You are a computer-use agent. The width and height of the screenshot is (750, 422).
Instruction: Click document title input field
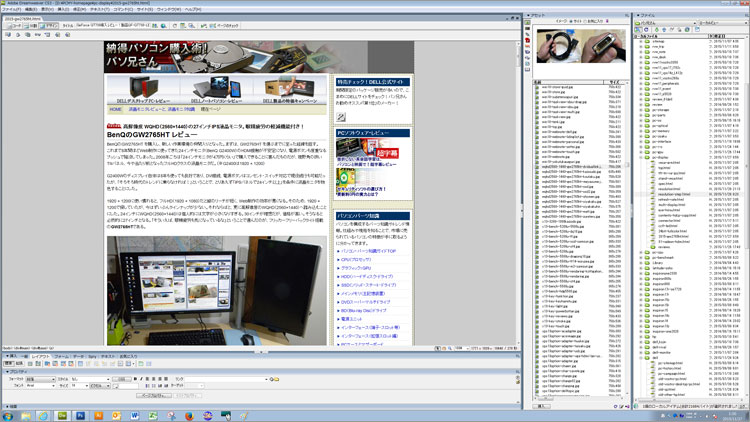tap(113, 26)
